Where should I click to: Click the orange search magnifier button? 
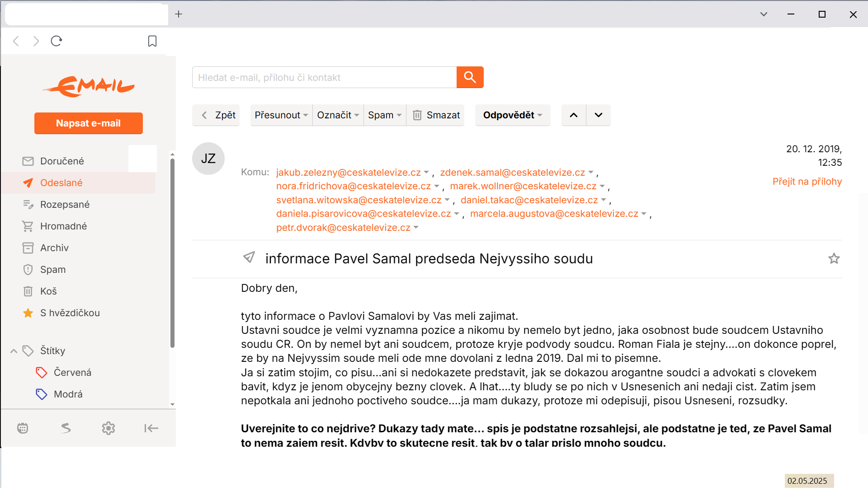[470, 77]
